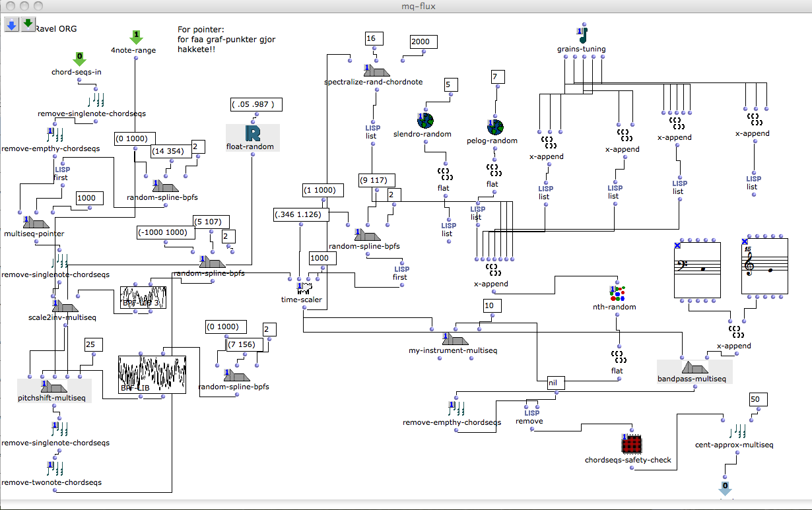Click the number box showing 2000
Viewport: 812px width, 510px height.
[420, 42]
